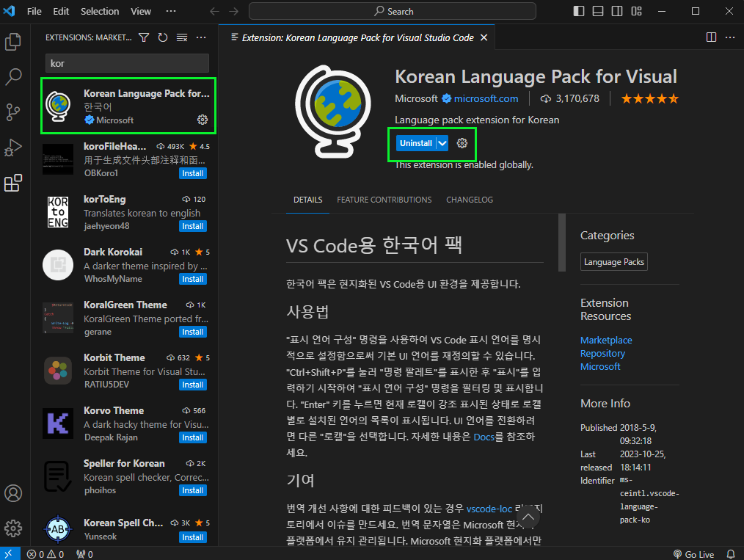Clear extensions search results icon
This screenshot has width=744, height=560.
pyautogui.click(x=182, y=37)
